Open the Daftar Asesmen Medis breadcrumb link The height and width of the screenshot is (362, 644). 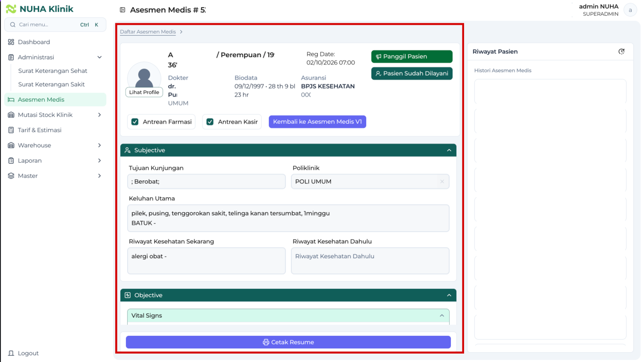click(x=148, y=32)
